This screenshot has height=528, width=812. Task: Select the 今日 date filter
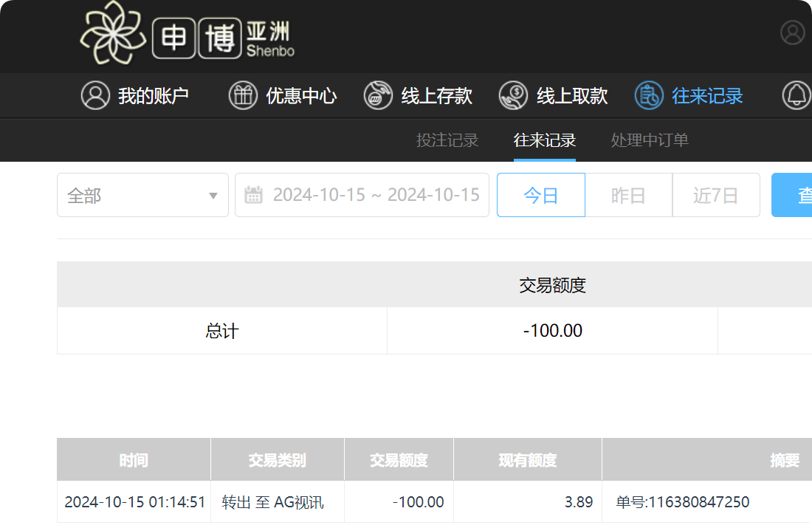(x=540, y=194)
